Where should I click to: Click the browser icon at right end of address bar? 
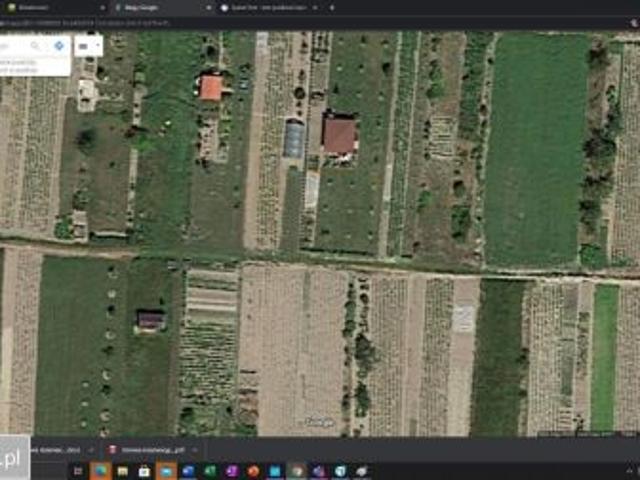click(632, 21)
